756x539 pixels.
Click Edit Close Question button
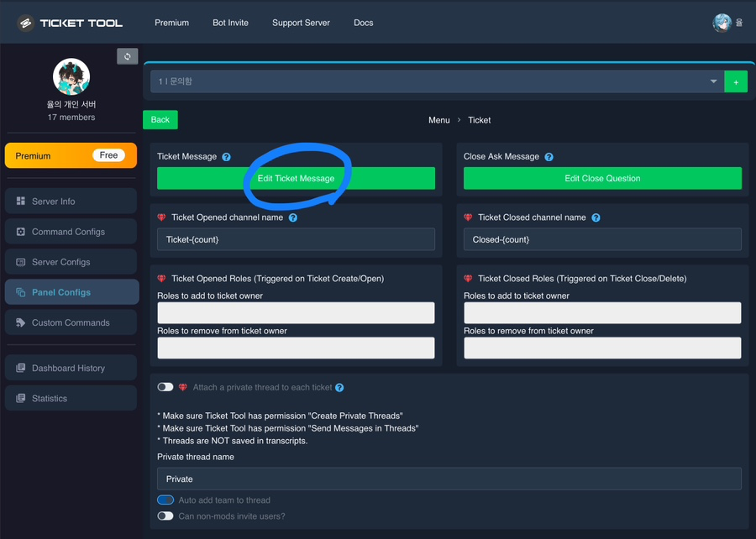pos(602,178)
